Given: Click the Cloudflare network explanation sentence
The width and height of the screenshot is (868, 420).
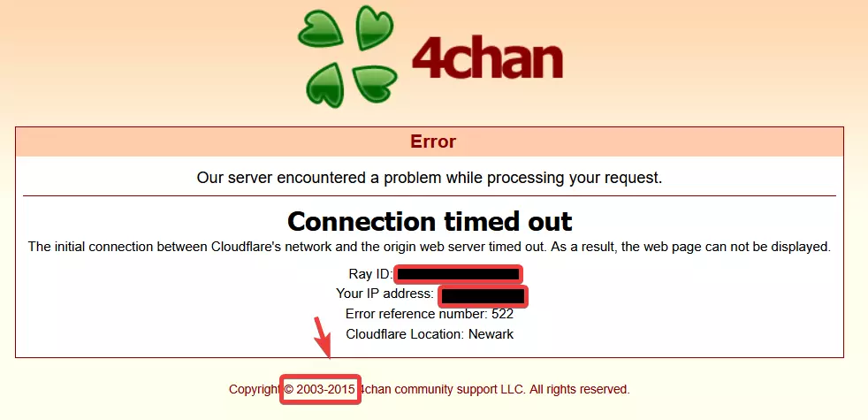Looking at the screenshot, I should coord(430,247).
